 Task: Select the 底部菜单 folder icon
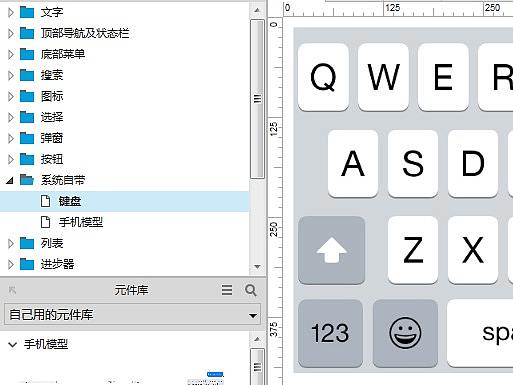[x=27, y=54]
